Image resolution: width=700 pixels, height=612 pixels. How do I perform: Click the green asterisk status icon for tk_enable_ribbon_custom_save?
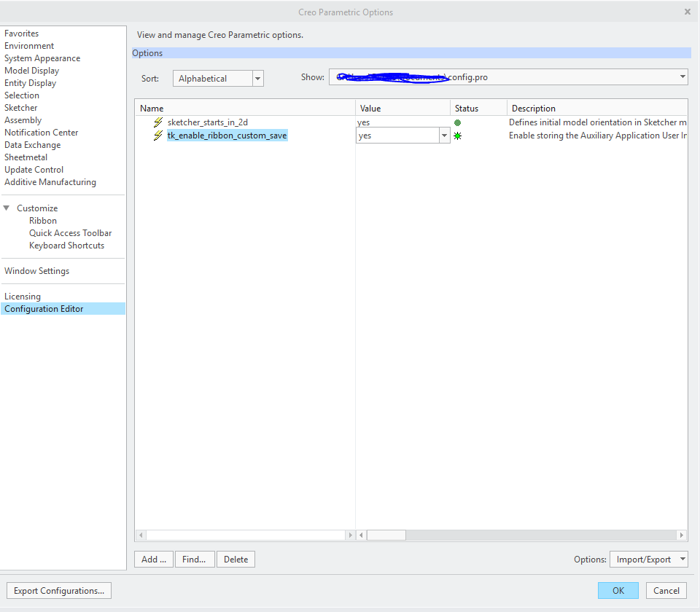[458, 136]
